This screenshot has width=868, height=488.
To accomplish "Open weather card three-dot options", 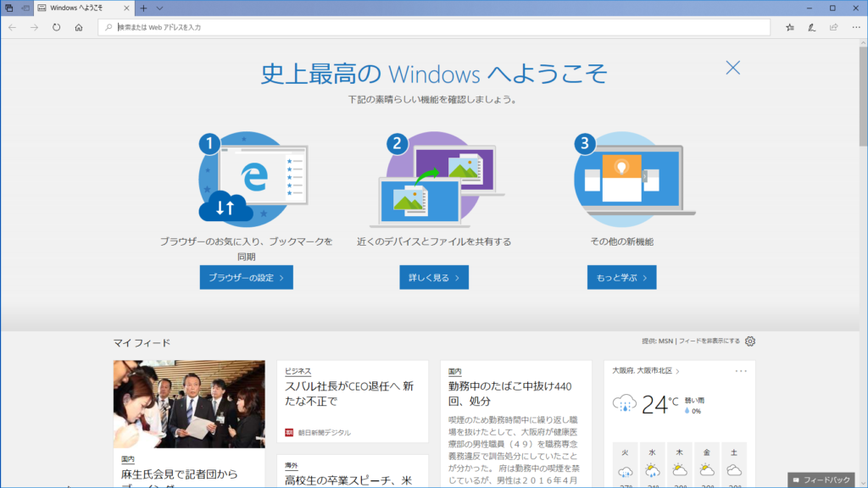I will click(x=742, y=371).
